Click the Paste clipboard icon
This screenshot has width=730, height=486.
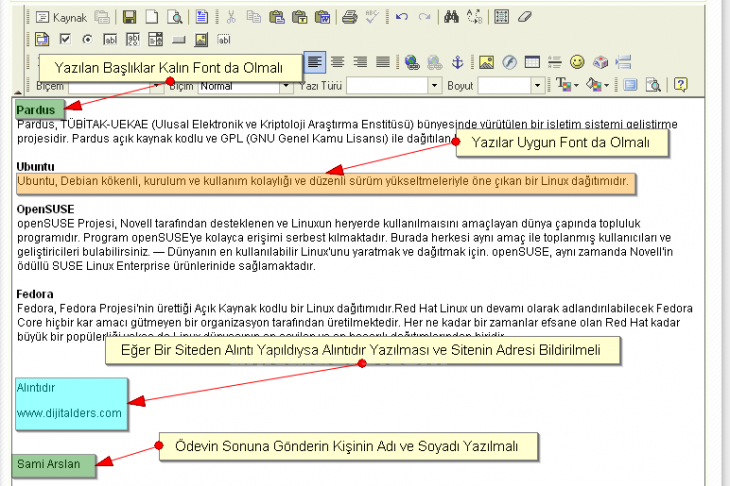[x=277, y=17]
